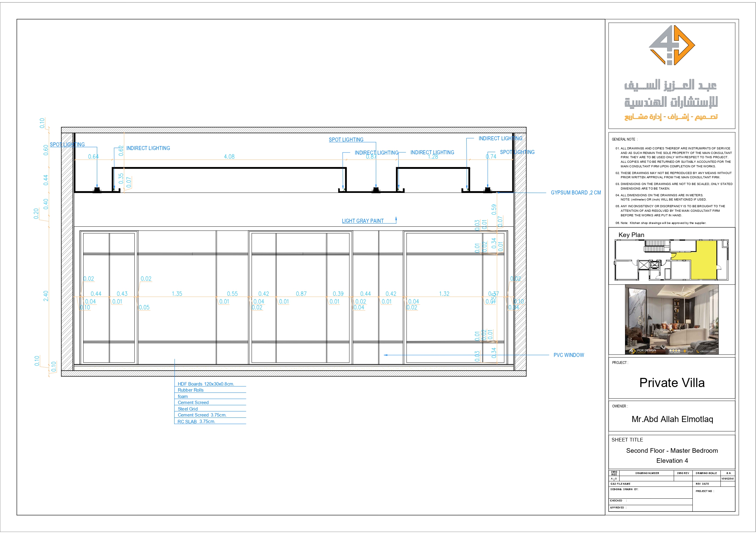
Task: Click the Facebook icon in the FOR DESIGN banner
Action: 671,351
